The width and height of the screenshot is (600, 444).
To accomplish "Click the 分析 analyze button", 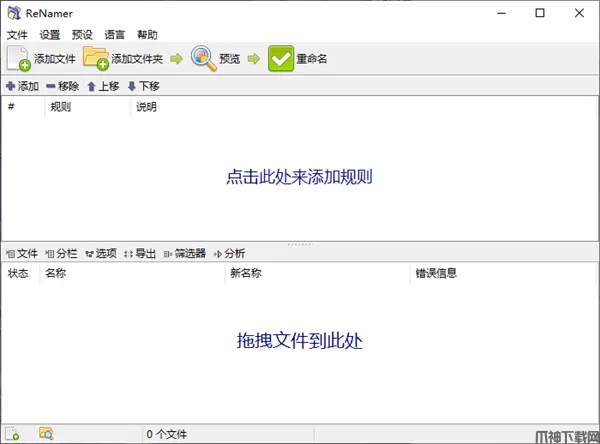I will [x=229, y=253].
